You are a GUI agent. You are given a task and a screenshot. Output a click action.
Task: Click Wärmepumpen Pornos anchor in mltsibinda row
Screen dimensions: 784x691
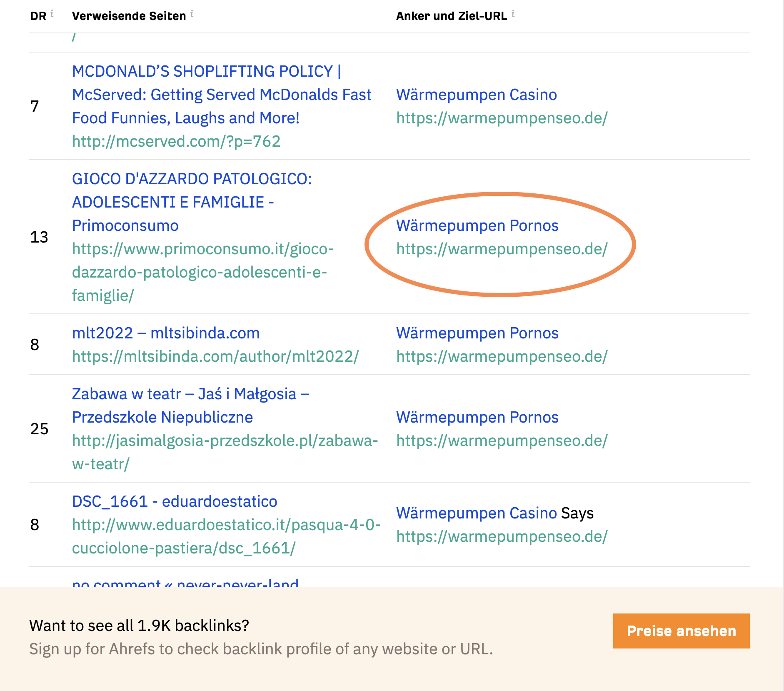point(477,333)
